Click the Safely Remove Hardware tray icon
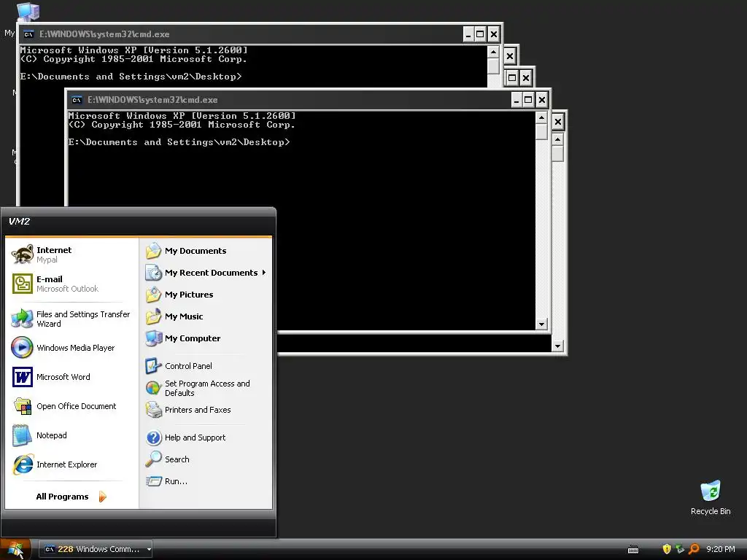This screenshot has width=747, height=560. 681,549
